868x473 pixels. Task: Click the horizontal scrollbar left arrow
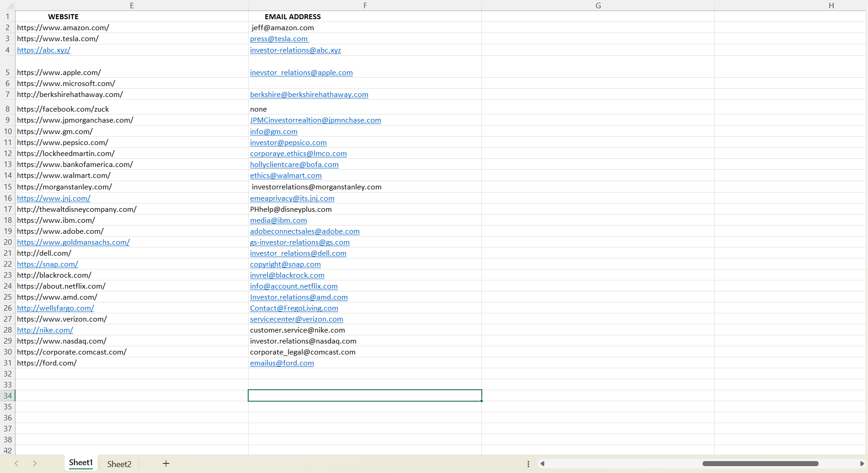pyautogui.click(x=543, y=464)
